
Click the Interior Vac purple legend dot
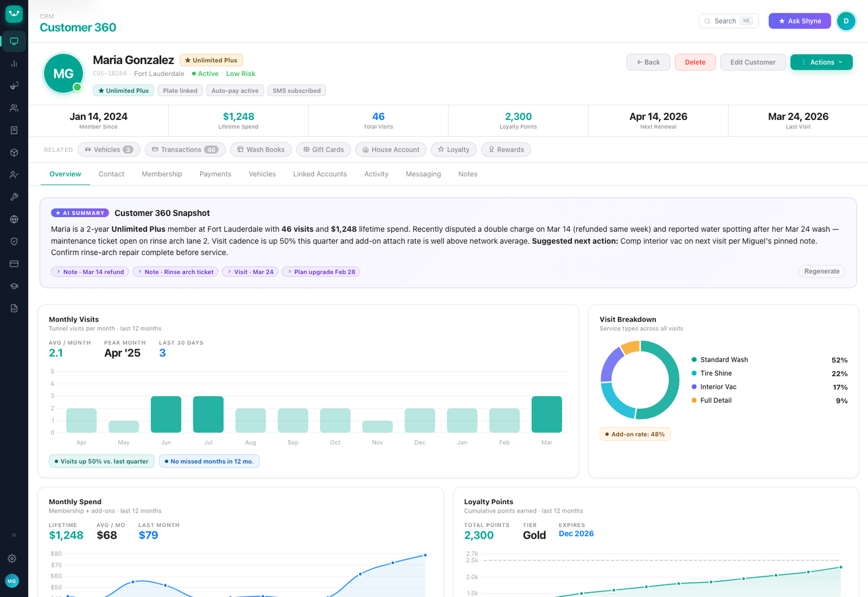tap(694, 387)
